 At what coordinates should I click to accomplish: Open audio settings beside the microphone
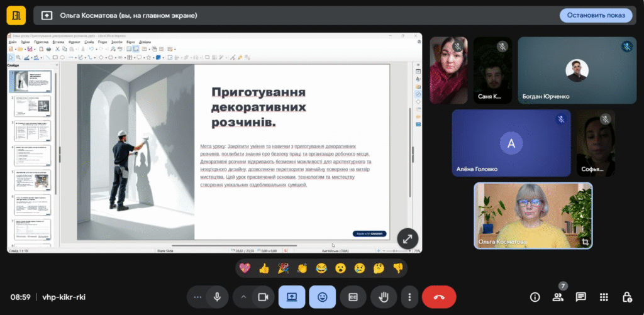(x=198, y=297)
